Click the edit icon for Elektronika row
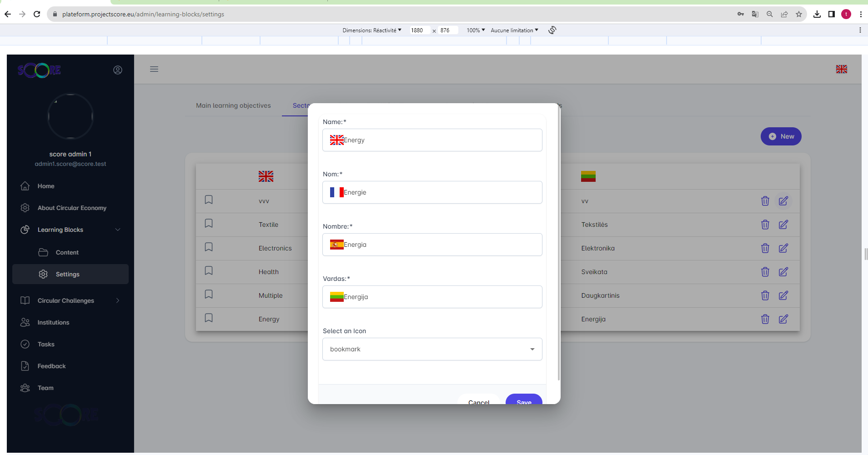Image resolution: width=868 pixels, height=455 pixels. 783,248
